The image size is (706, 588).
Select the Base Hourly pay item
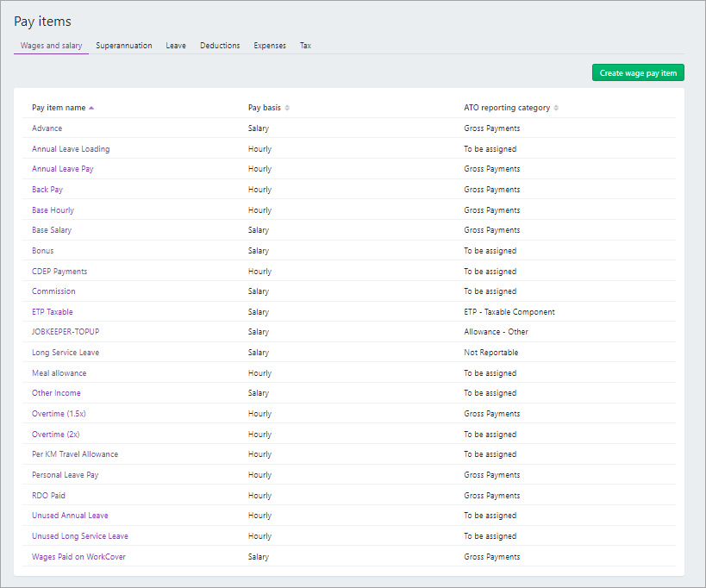[53, 210]
